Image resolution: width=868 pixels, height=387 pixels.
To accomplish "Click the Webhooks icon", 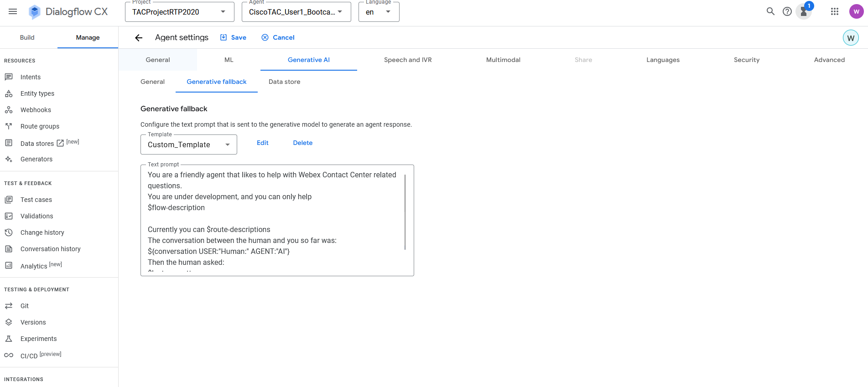I will (9, 110).
